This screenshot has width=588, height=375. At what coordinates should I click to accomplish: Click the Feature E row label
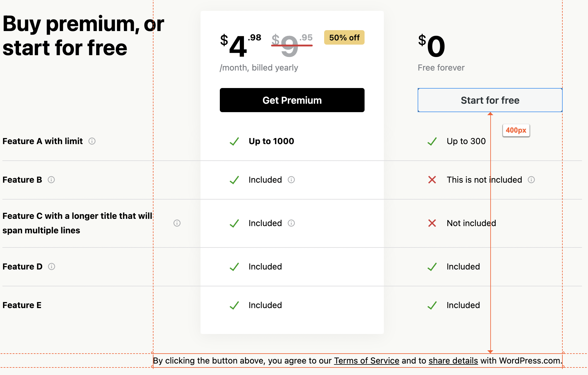click(22, 305)
